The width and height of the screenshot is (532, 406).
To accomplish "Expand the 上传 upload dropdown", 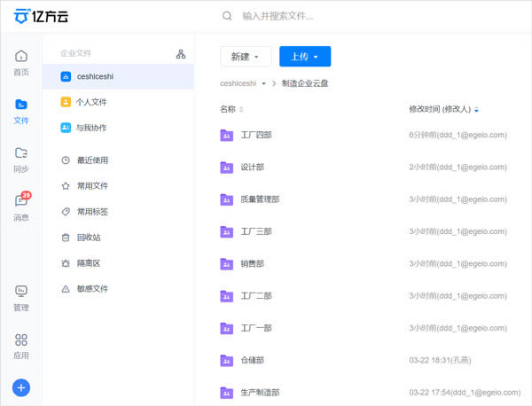I will pos(304,57).
